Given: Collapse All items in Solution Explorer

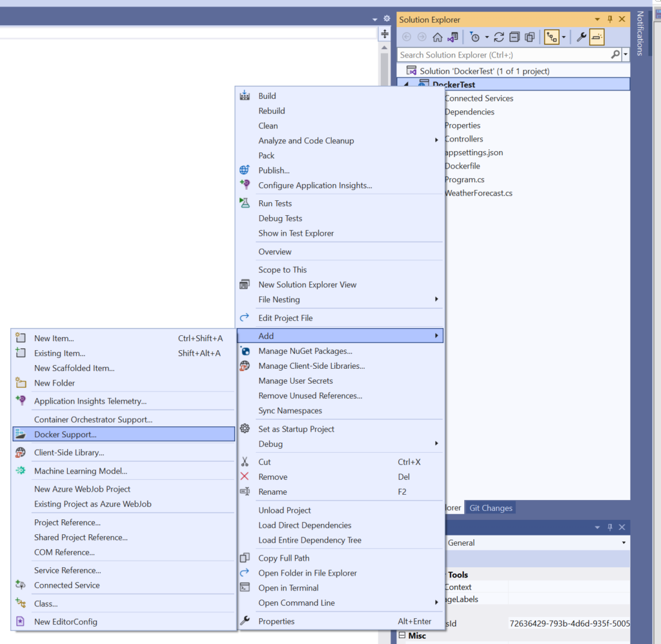Looking at the screenshot, I should click(514, 37).
